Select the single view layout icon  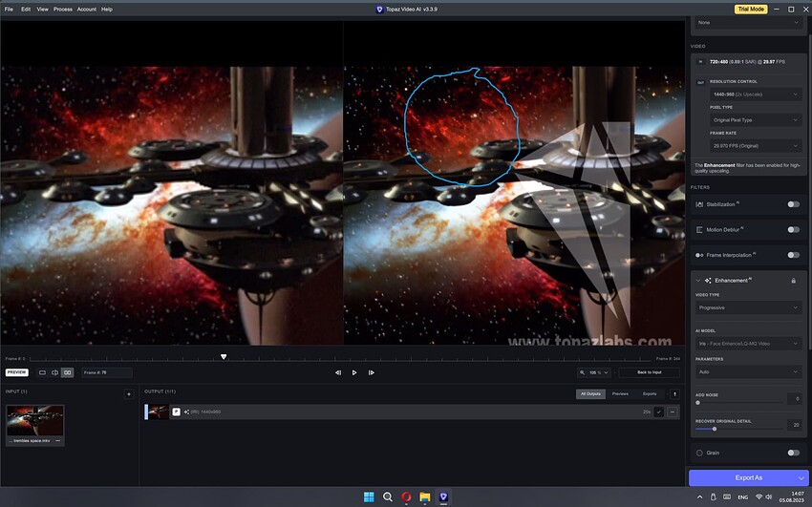pos(42,372)
